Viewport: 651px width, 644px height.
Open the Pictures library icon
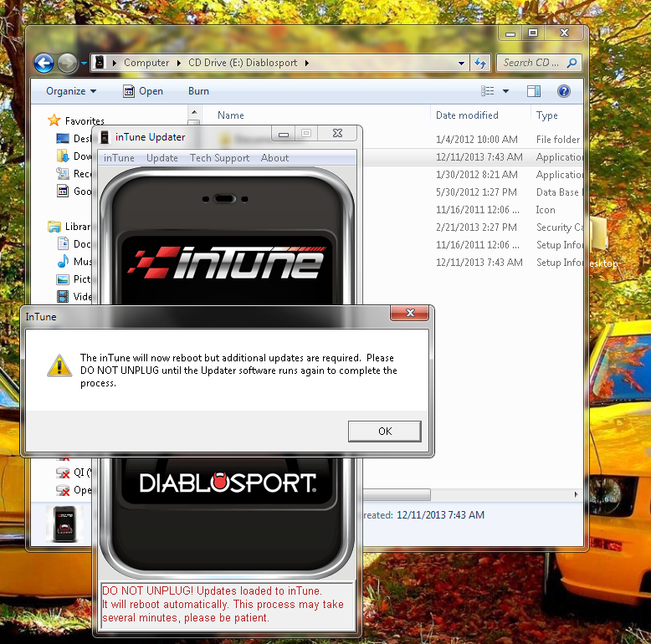point(63,279)
